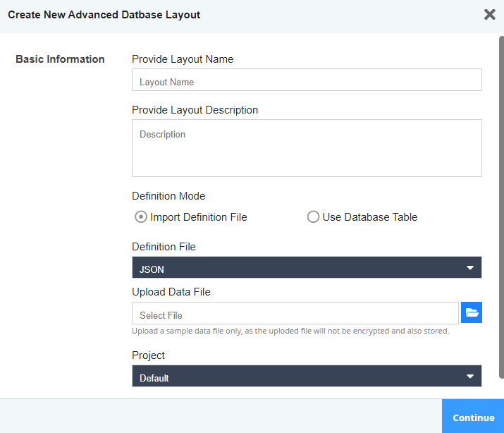Screen dimensions: 504x433
Task: Click the sample data file upload hint text
Action: pyautogui.click(x=290, y=331)
